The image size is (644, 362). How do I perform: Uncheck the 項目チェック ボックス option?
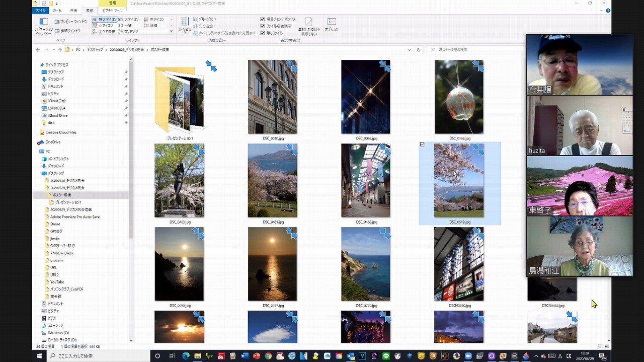263,19
